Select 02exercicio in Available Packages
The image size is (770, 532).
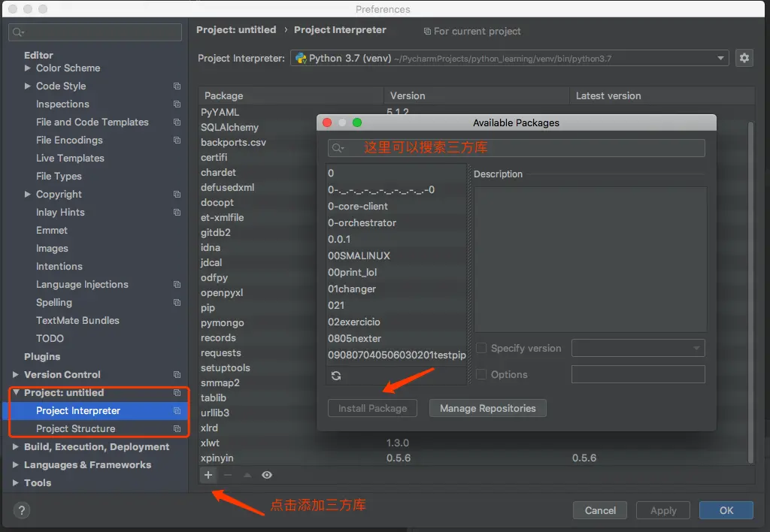point(396,322)
